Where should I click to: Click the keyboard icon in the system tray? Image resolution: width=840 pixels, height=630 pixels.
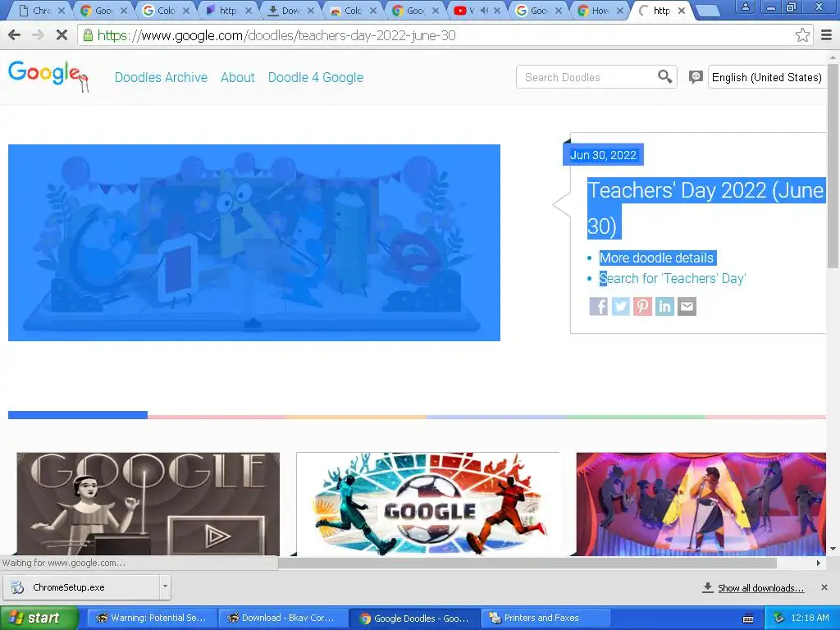(748, 619)
